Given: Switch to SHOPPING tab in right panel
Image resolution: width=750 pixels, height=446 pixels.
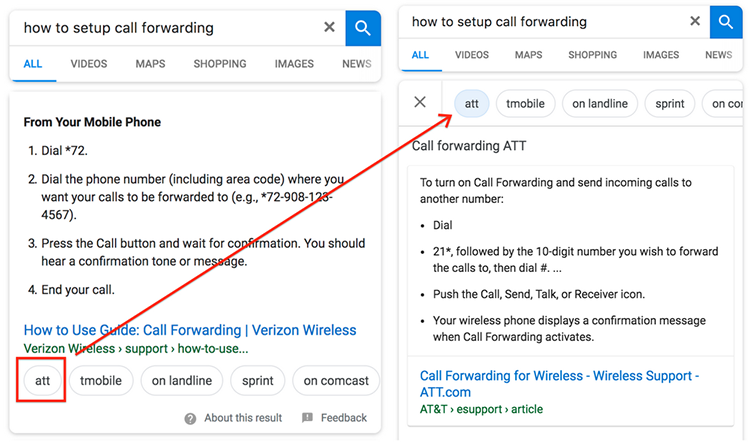Looking at the screenshot, I should point(593,55).
